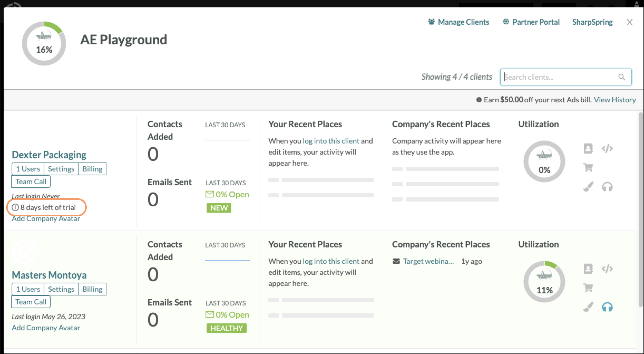Close the client panel with X

tap(630, 22)
